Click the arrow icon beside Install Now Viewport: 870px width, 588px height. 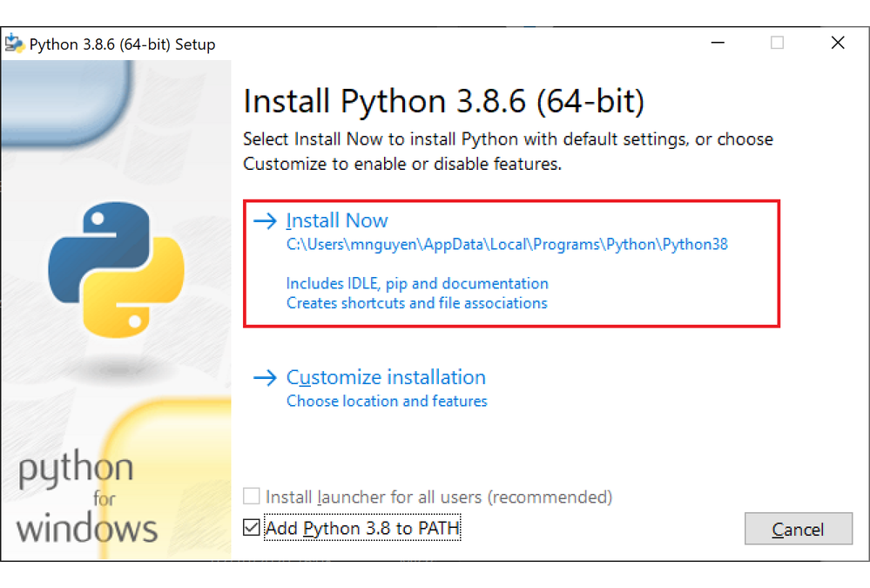(x=264, y=221)
